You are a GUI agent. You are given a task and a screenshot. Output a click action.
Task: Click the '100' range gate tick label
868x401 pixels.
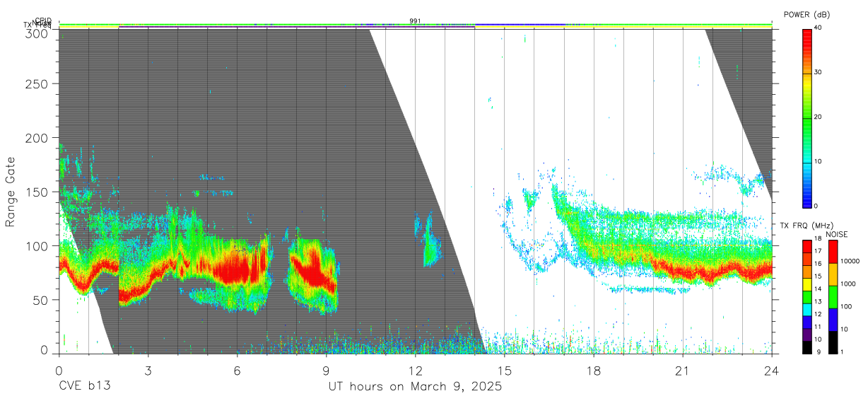(x=37, y=245)
